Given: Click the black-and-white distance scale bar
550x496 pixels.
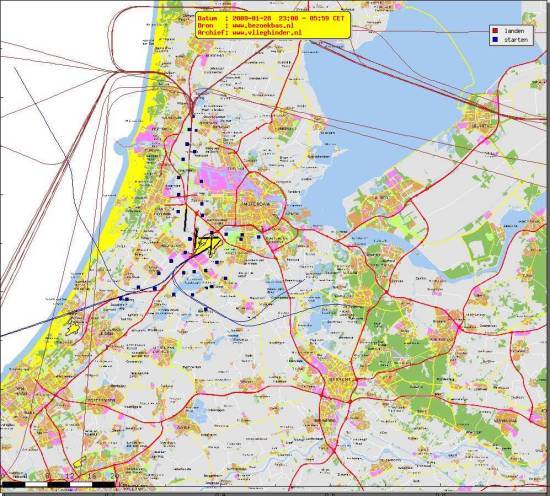Looking at the screenshot, I should coord(59,484).
